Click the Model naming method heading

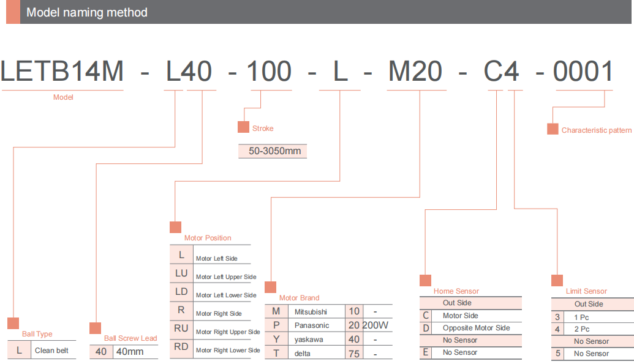pyautogui.click(x=87, y=12)
